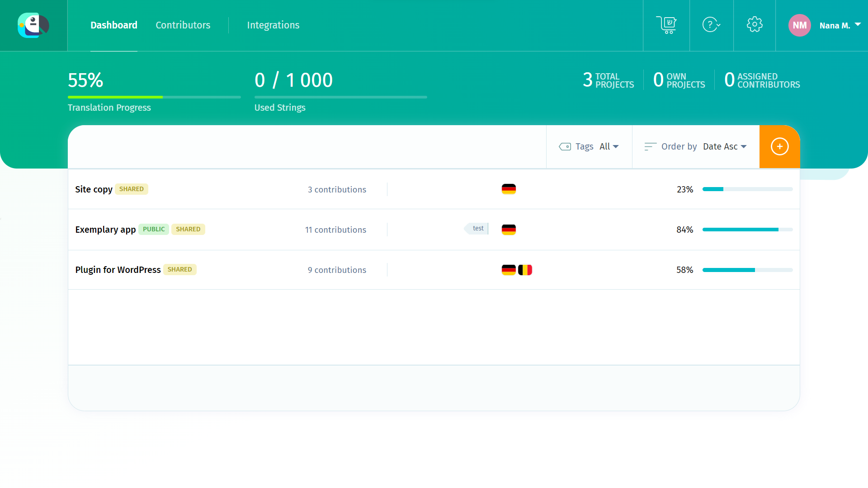
Task: Click the Order by sort icon
Action: [650, 146]
